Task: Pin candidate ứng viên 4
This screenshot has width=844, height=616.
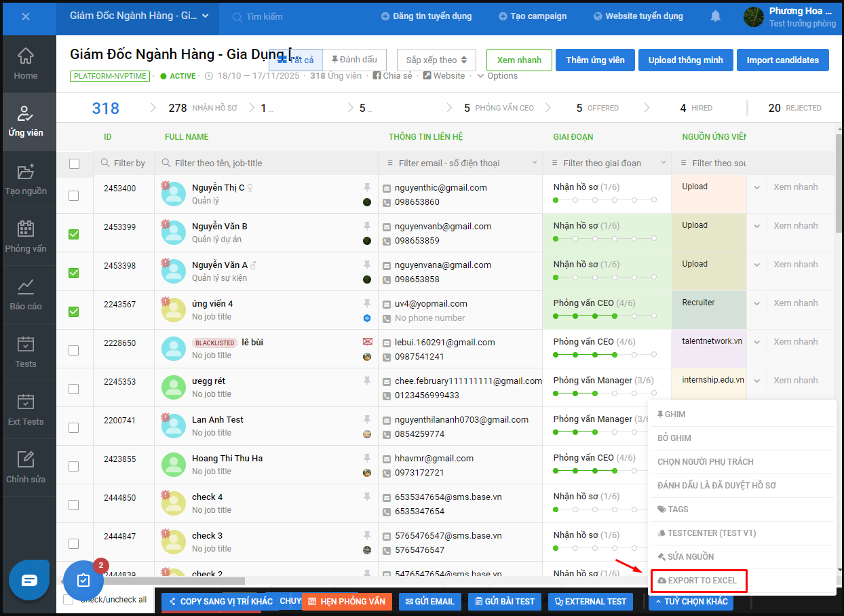Action: click(367, 303)
